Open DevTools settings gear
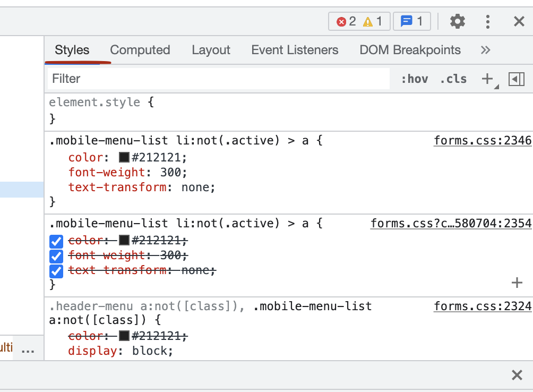 tap(457, 21)
